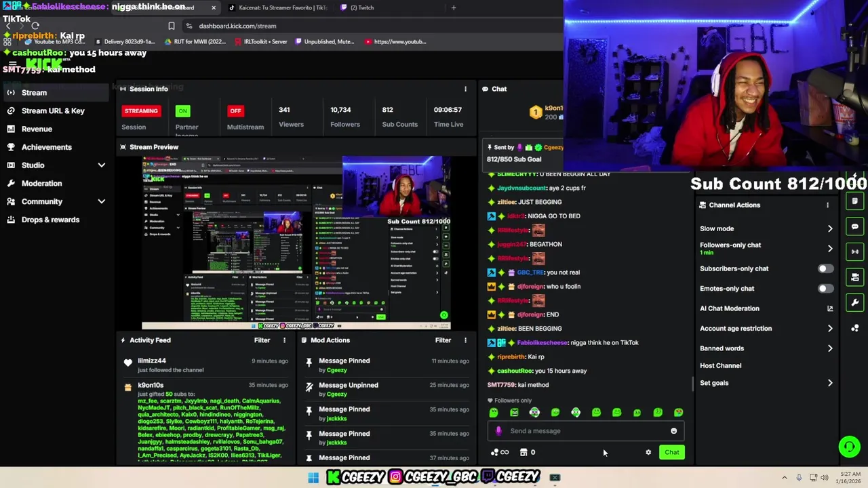
Task: Switch to the TikTok Kaicenat browser tab
Action: [278, 7]
